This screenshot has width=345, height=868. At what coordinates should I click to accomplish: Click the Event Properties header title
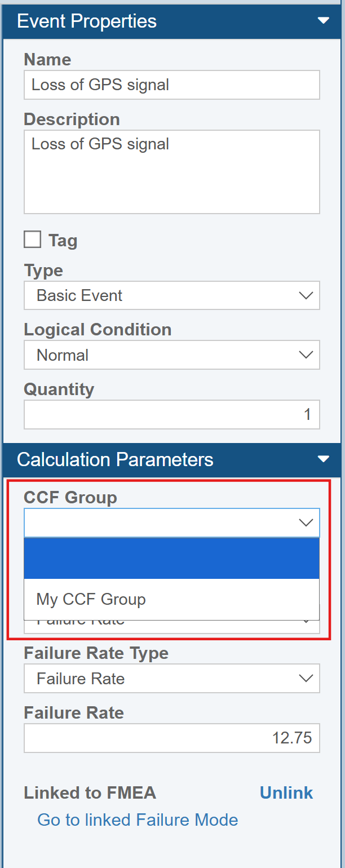(87, 21)
